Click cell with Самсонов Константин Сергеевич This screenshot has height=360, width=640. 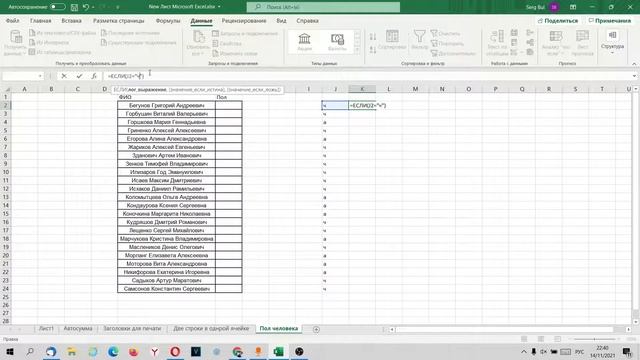[x=167, y=289]
